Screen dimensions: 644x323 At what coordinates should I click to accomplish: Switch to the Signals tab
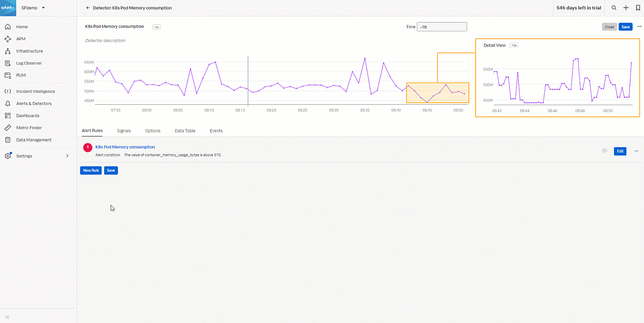[x=124, y=131]
